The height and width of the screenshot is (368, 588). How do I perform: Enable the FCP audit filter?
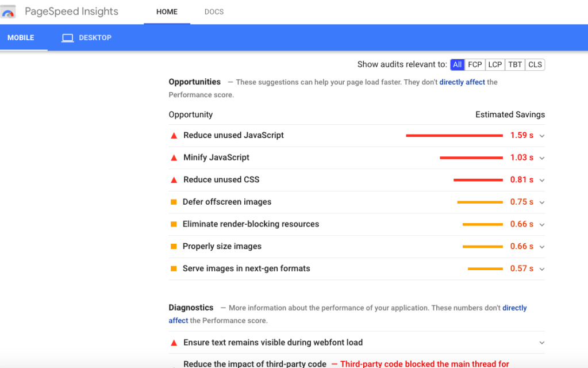(x=475, y=64)
